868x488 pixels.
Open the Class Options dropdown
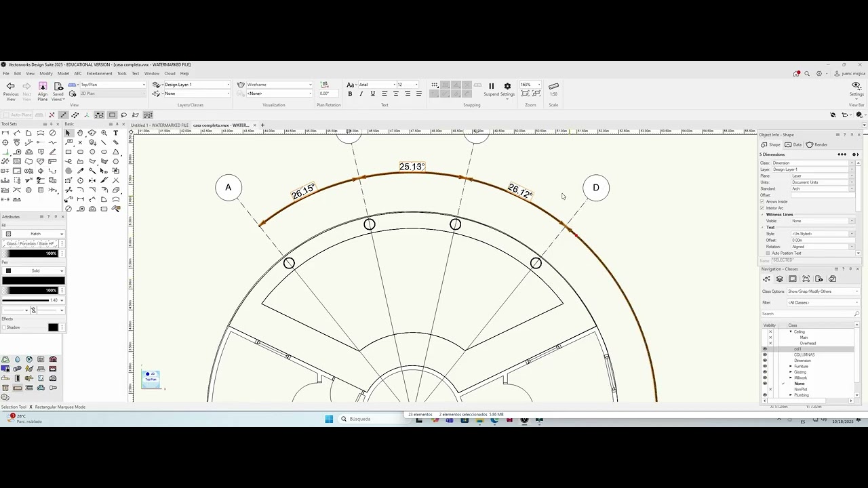pos(823,291)
